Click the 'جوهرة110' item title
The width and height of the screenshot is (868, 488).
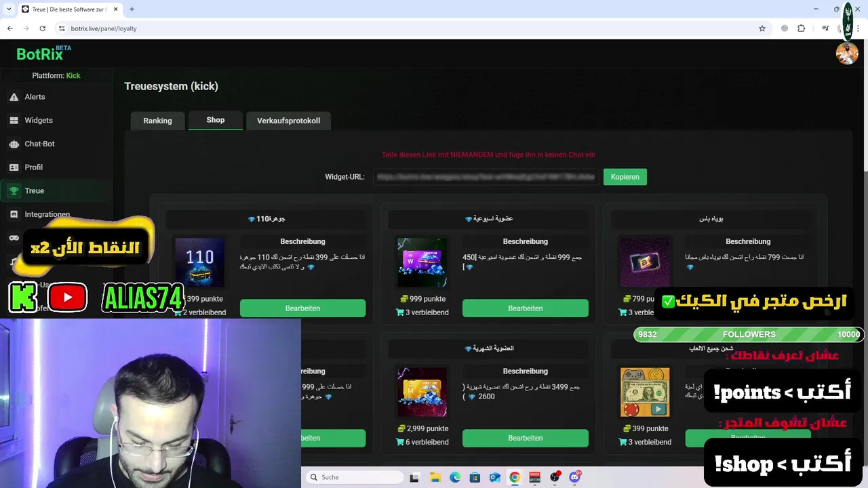pyautogui.click(x=267, y=219)
